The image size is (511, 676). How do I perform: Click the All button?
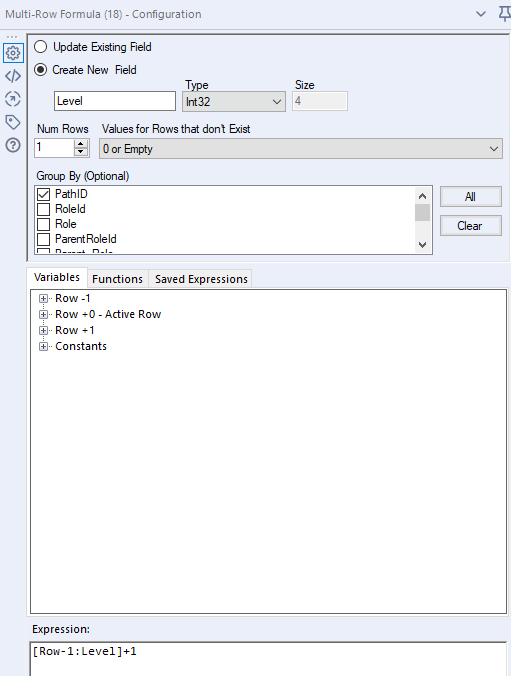point(470,197)
